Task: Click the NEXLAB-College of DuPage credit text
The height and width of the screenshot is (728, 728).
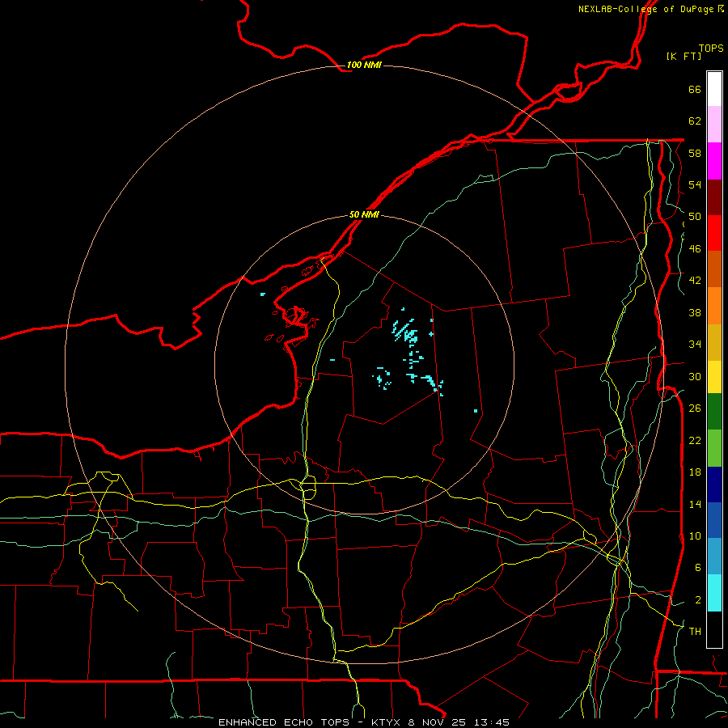Action: 645,9
